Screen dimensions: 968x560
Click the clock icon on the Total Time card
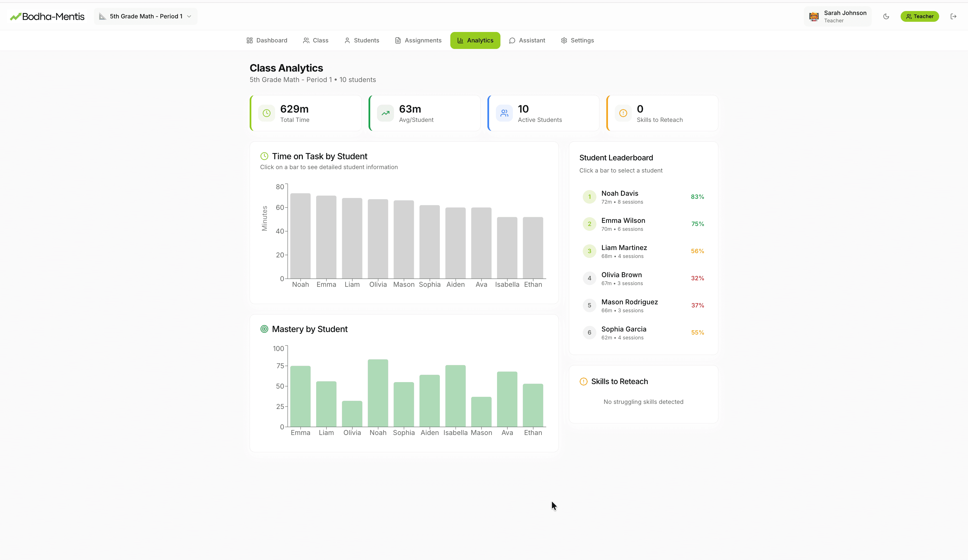click(267, 113)
